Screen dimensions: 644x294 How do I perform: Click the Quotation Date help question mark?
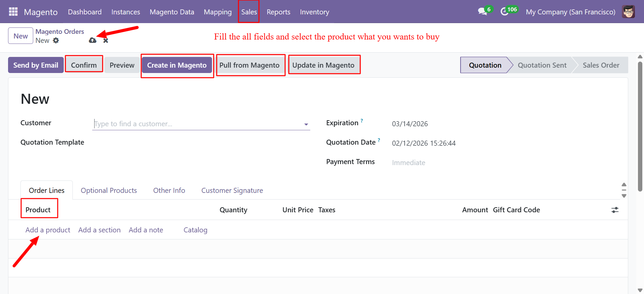click(379, 140)
